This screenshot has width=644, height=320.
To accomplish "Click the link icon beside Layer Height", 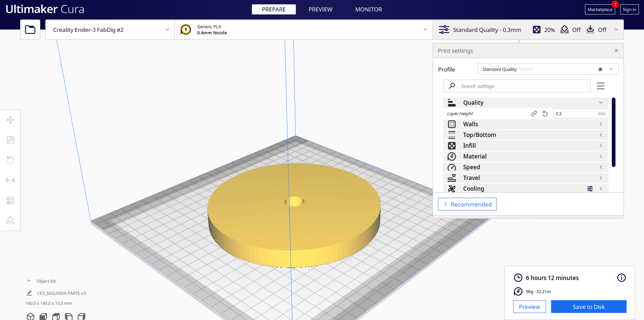I will click(534, 113).
